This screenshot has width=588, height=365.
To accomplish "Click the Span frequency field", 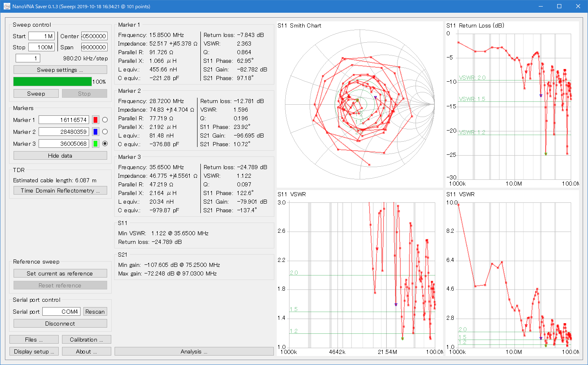I will [94, 47].
